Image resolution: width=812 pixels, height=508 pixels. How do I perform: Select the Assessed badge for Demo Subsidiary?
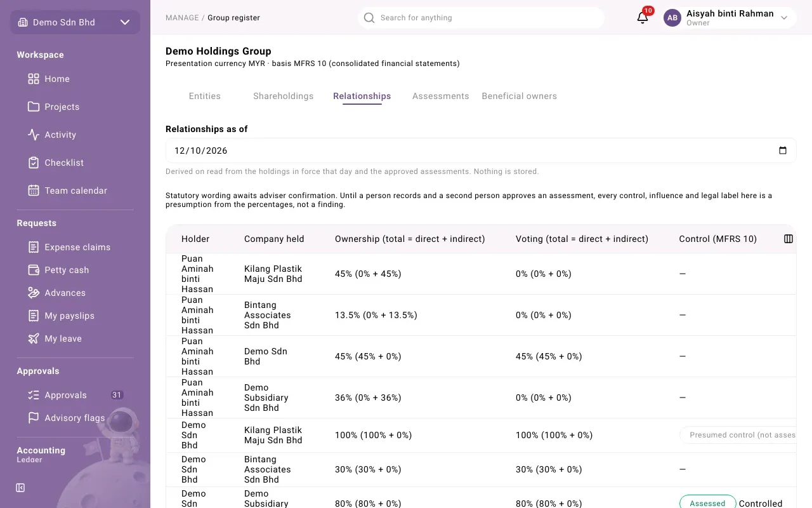point(707,504)
